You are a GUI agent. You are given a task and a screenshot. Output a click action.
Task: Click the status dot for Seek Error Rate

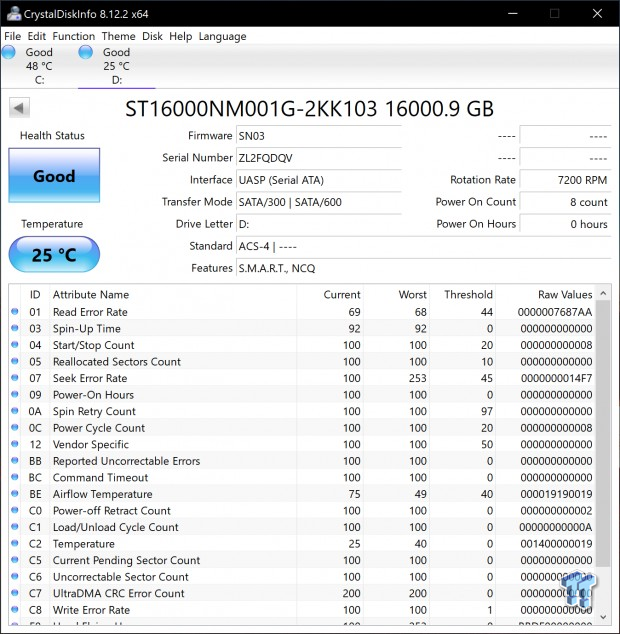click(15, 378)
